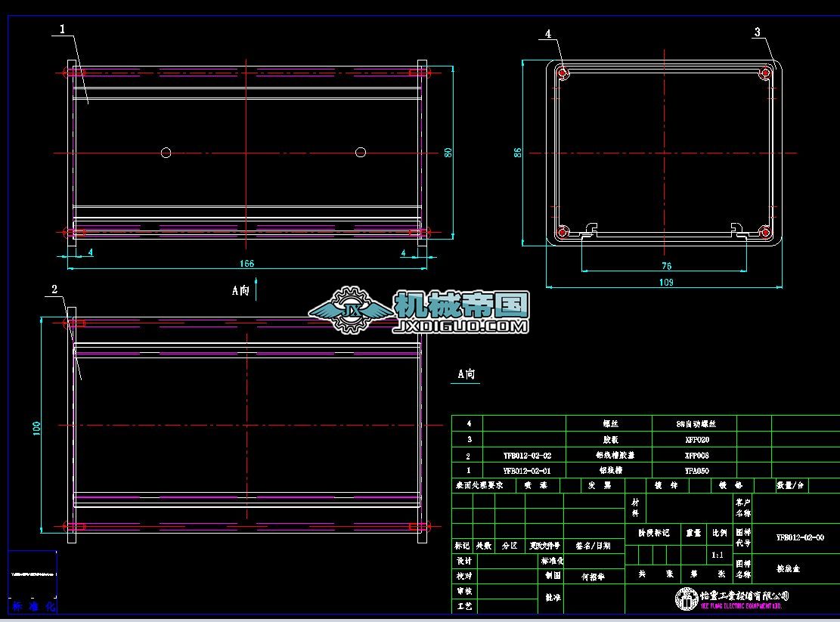
Task: Click the 发黑 surface option
Action: tap(600, 485)
